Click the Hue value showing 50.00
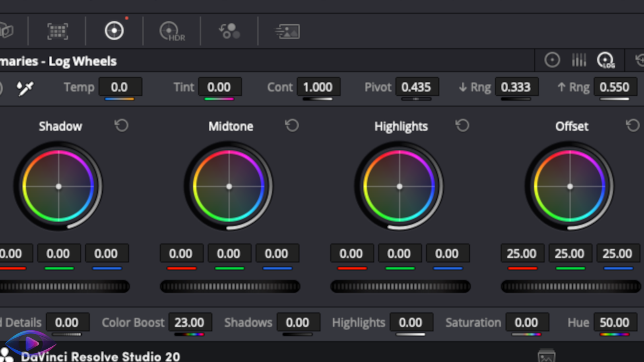 pyautogui.click(x=615, y=322)
